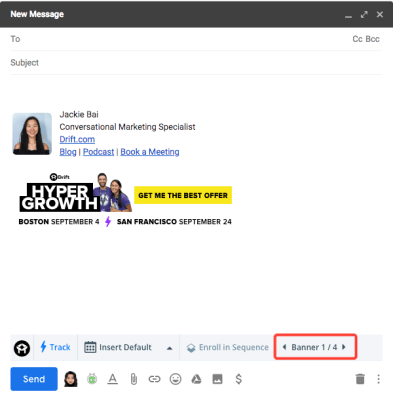Open the Drift.com link

77,139
